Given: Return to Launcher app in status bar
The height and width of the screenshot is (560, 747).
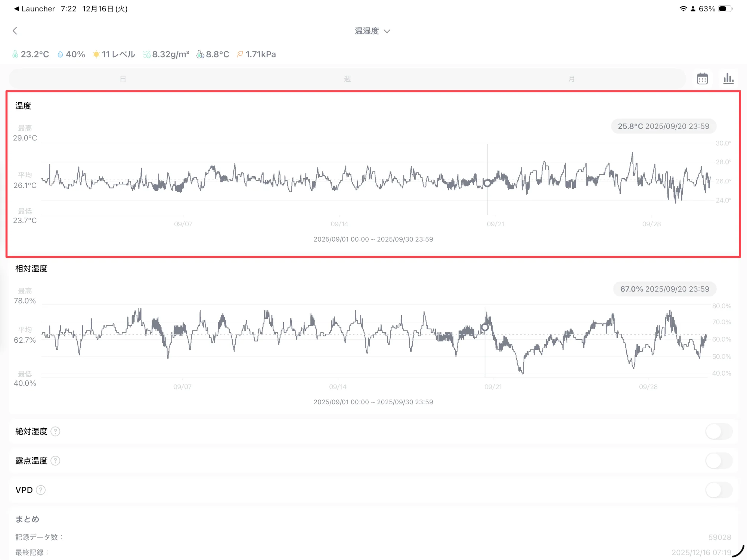Looking at the screenshot, I should pos(34,9).
